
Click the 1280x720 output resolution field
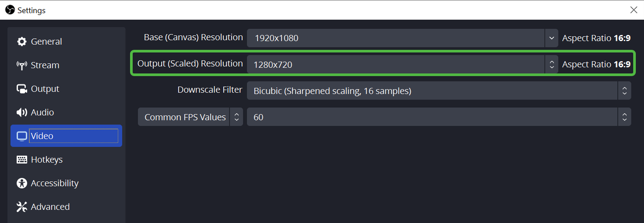point(395,64)
